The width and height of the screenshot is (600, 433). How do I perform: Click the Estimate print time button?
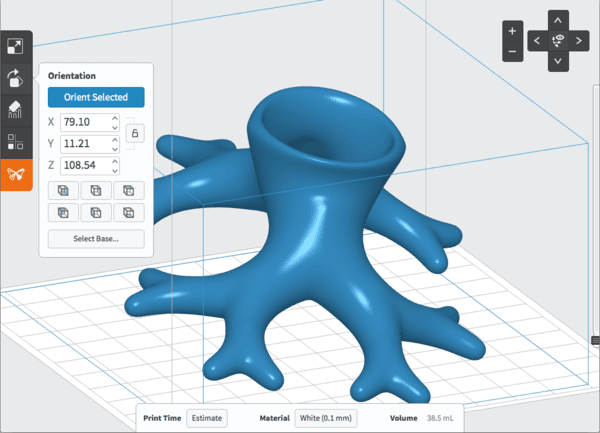point(207,417)
